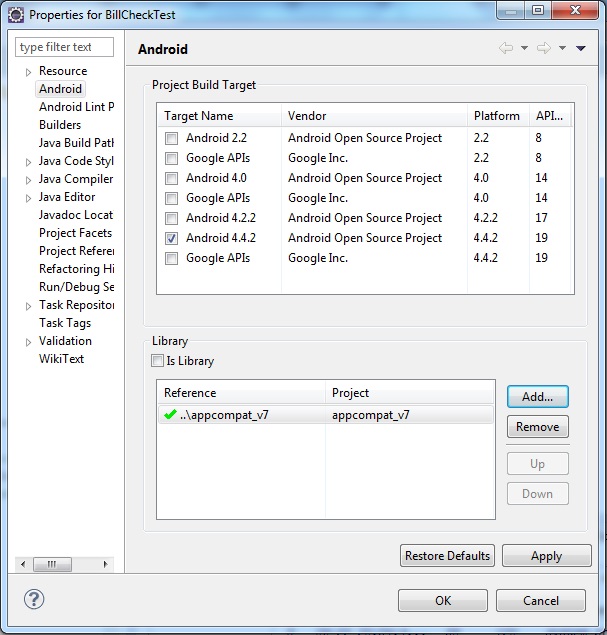Click the forward navigation arrow icon
The width and height of the screenshot is (607, 635).
(544, 48)
